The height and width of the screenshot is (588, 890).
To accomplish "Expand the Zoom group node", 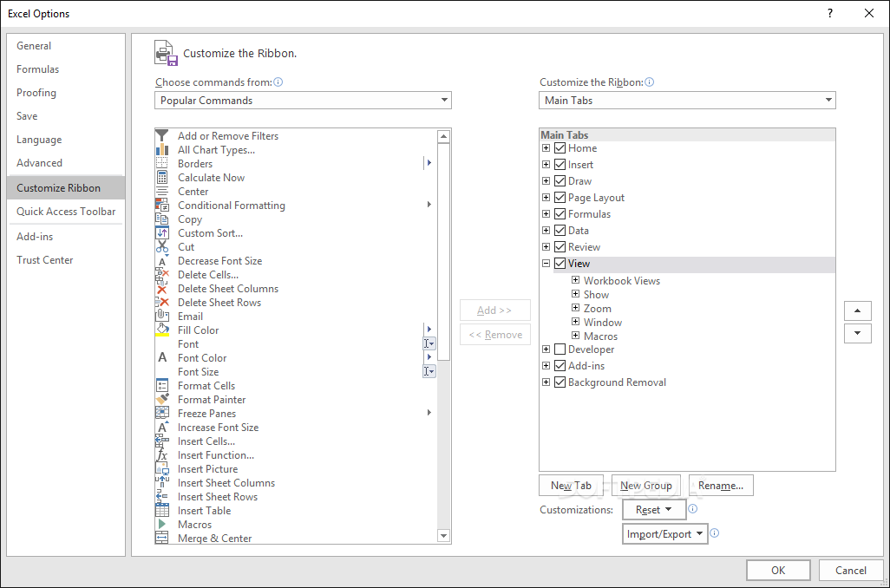I will [575, 308].
